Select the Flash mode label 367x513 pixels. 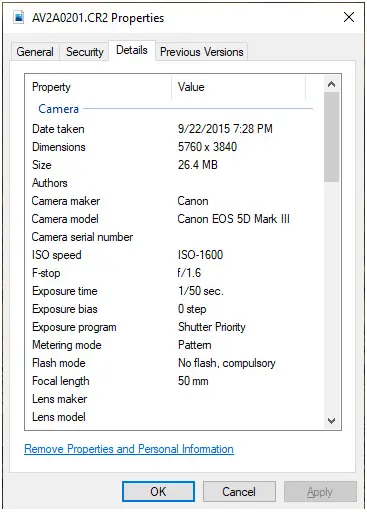pos(59,363)
